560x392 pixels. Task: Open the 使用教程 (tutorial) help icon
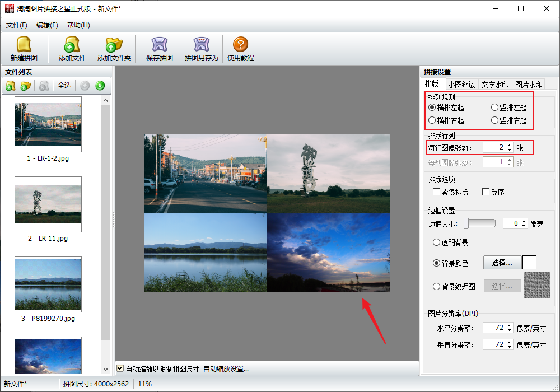241,45
